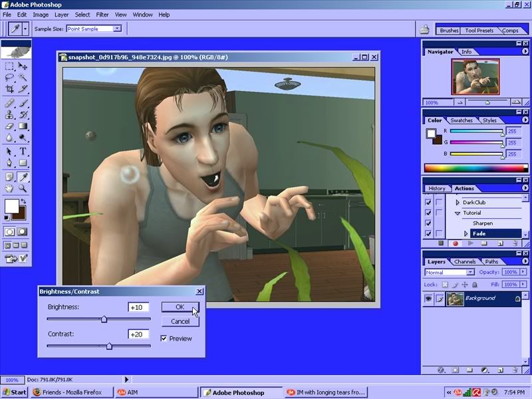Viewport: 532px width, 399px height.
Task: Open the Filter menu
Action: click(102, 15)
